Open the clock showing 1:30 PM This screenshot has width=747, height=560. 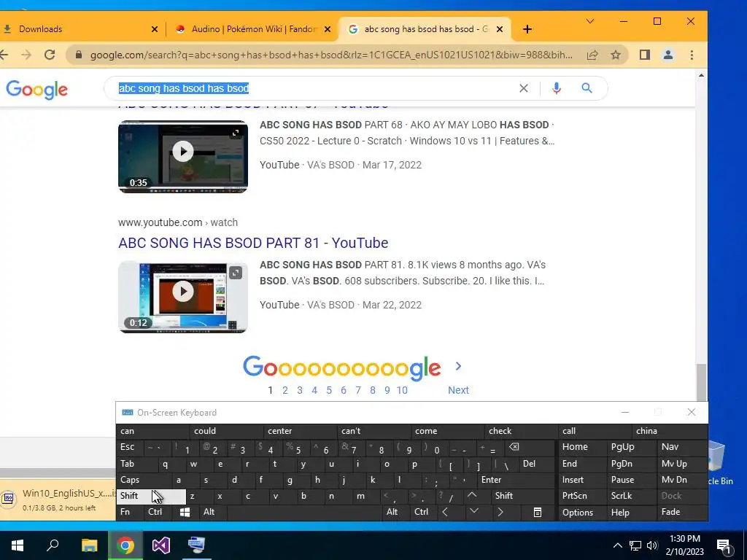click(684, 545)
